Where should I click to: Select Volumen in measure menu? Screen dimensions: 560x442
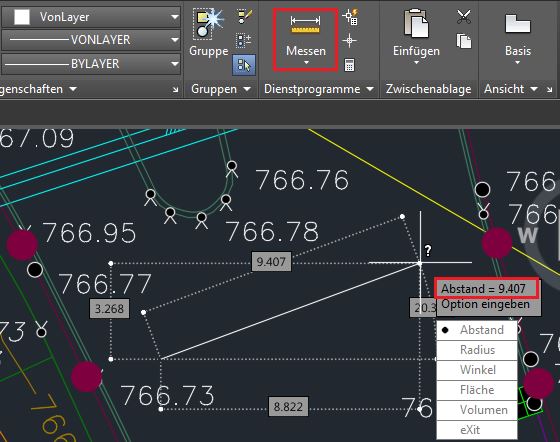(477, 410)
